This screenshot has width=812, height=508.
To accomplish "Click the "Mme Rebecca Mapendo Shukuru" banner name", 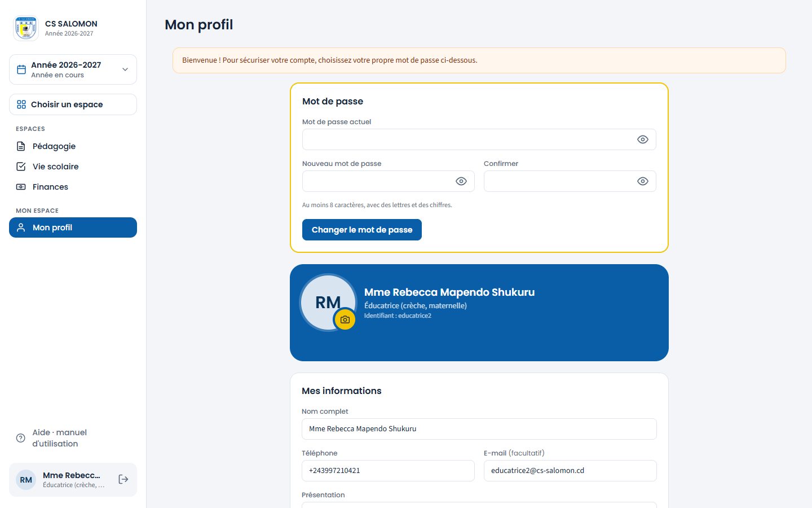I will click(449, 292).
